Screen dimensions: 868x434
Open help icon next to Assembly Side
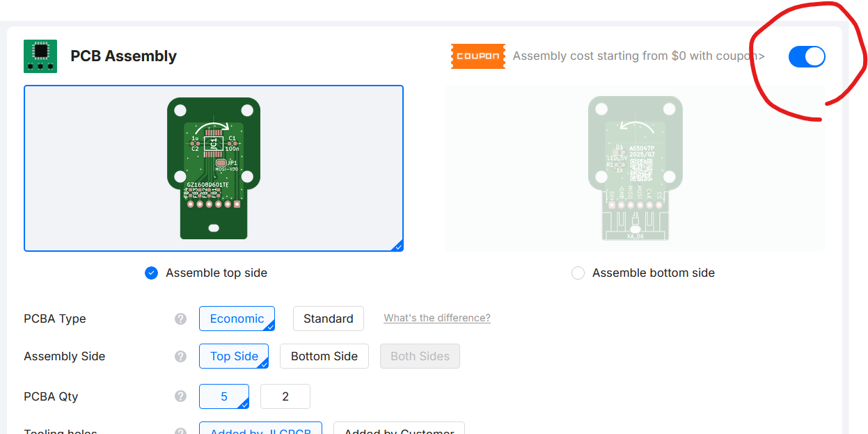[x=180, y=356]
